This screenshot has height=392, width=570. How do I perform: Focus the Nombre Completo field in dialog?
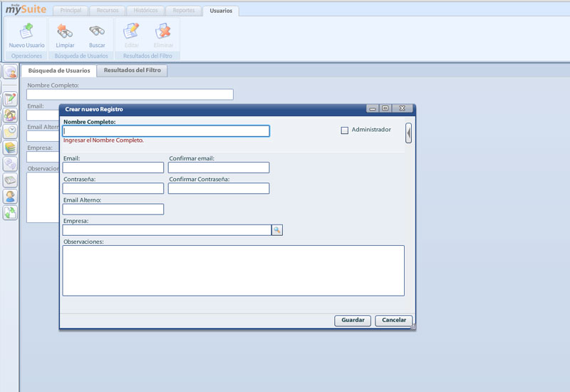[166, 131]
